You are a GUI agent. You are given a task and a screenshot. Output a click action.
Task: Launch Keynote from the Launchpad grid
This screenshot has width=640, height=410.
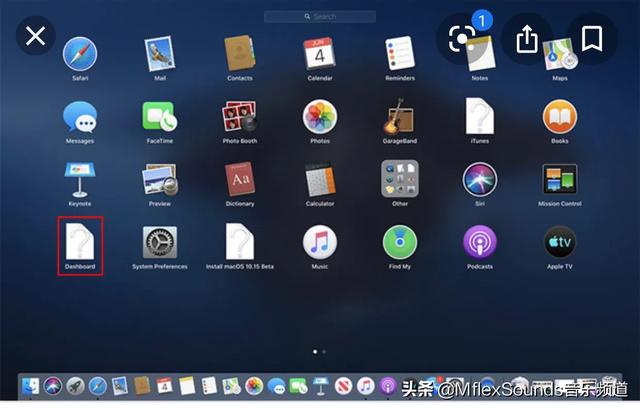pos(80,180)
